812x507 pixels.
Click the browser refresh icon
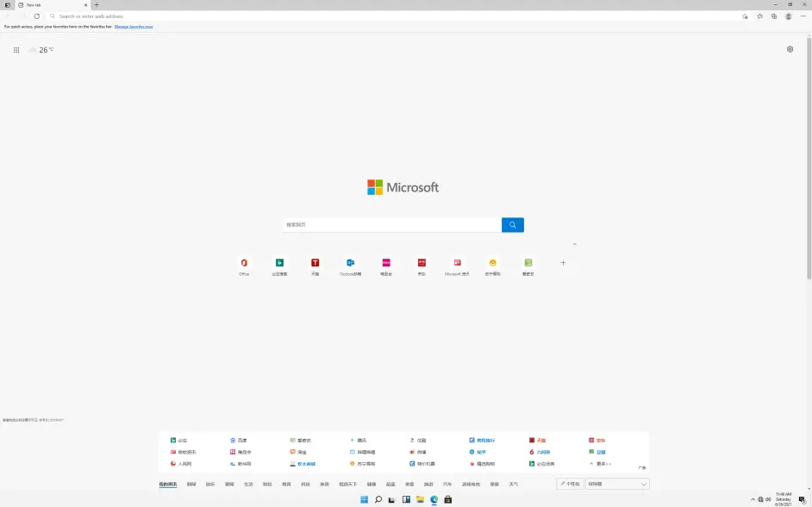pyautogui.click(x=37, y=16)
